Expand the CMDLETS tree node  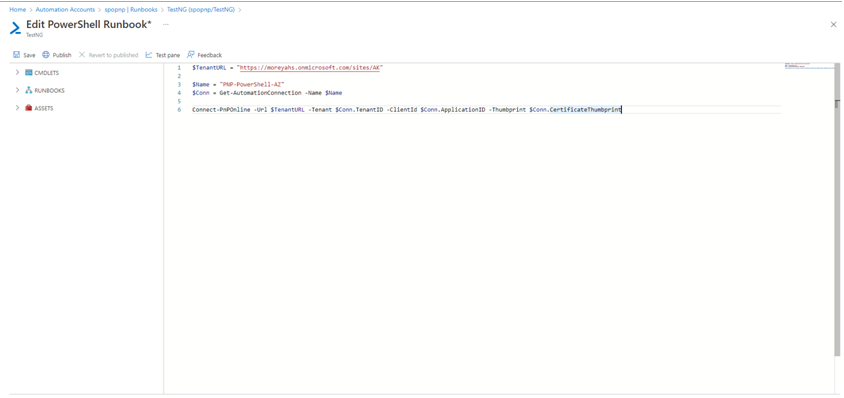[18, 73]
